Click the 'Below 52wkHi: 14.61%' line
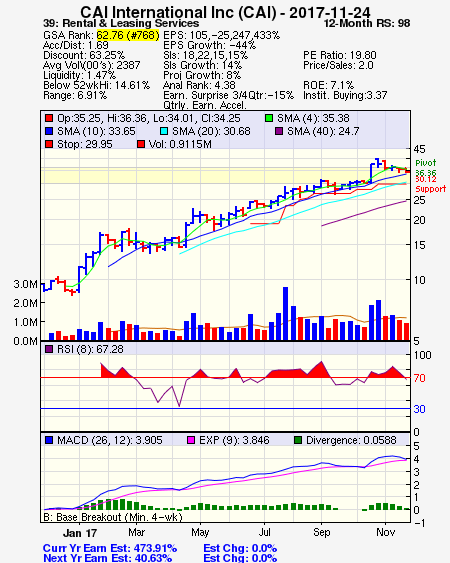Screen dimensions: 450x563 pos(96,85)
